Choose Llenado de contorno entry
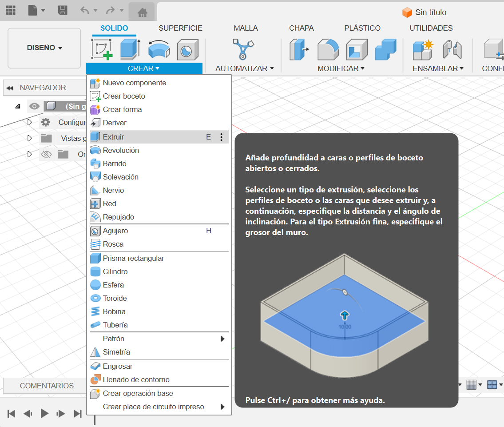Screen dimensions: 504x427 tap(159, 380)
